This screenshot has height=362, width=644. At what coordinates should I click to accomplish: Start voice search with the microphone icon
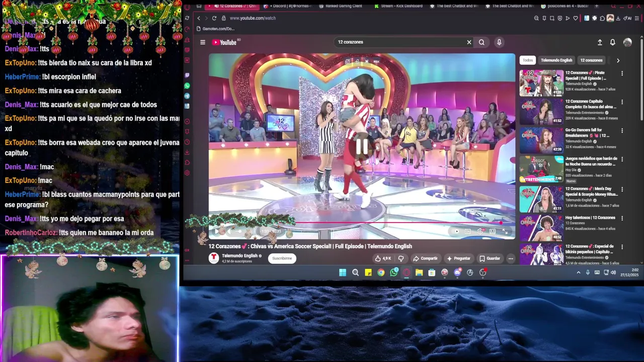point(499,42)
